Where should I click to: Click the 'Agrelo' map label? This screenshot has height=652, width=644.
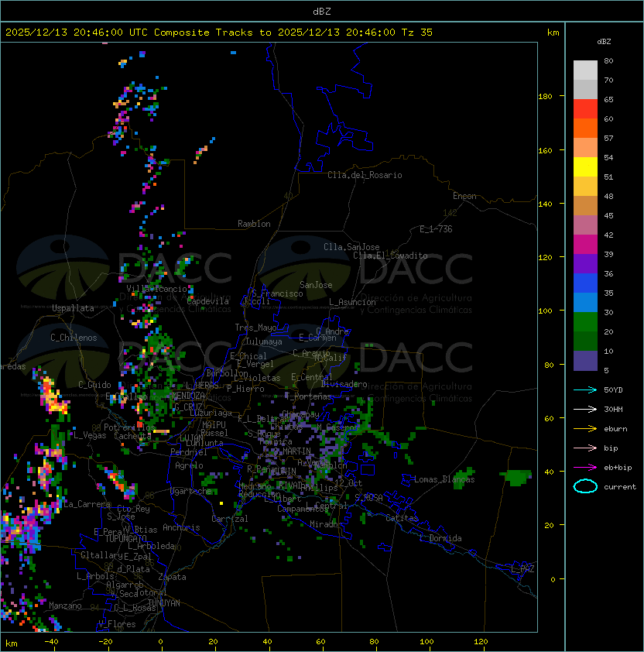(x=189, y=465)
